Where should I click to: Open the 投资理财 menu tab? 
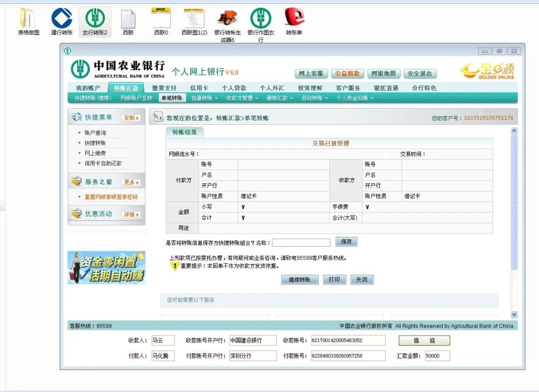[x=310, y=88]
